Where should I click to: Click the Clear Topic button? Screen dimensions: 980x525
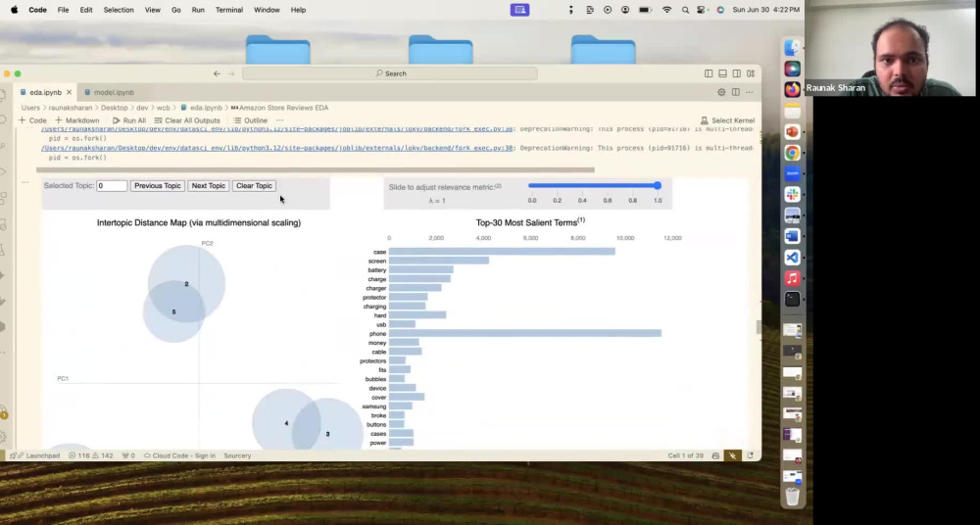pos(254,186)
